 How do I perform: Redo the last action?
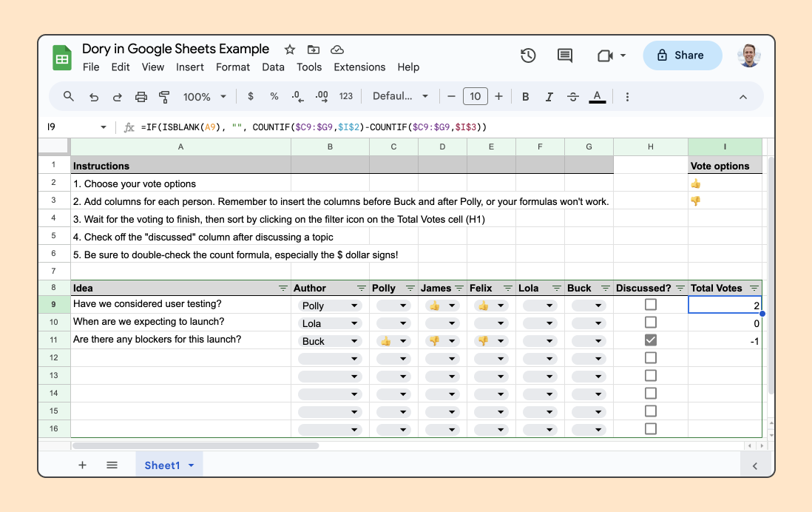tap(117, 97)
